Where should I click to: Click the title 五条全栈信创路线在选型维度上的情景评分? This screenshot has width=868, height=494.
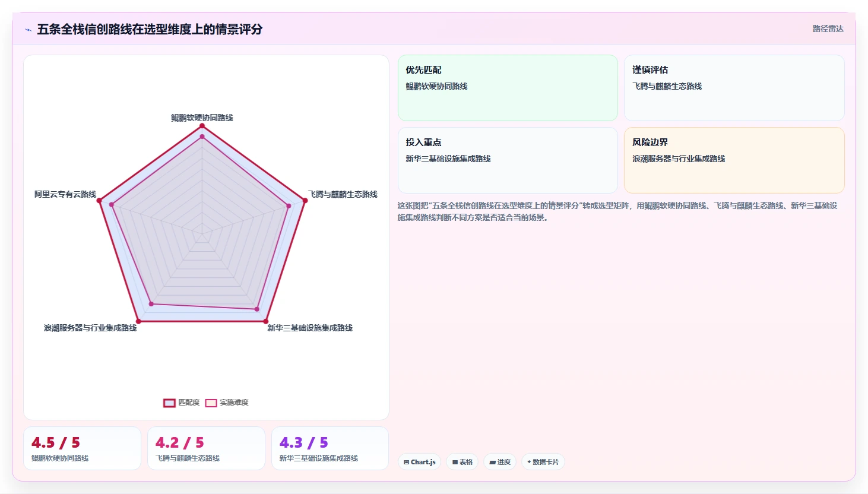click(150, 29)
